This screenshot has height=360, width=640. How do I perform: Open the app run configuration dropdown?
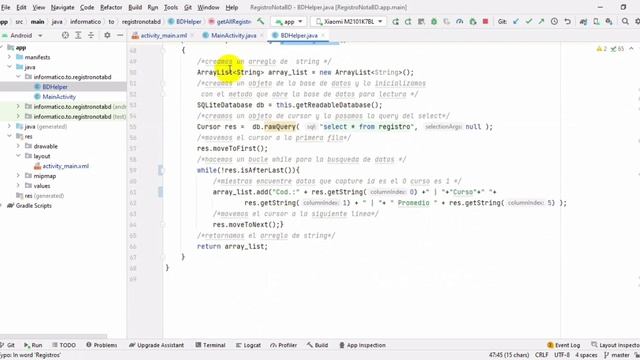point(289,22)
